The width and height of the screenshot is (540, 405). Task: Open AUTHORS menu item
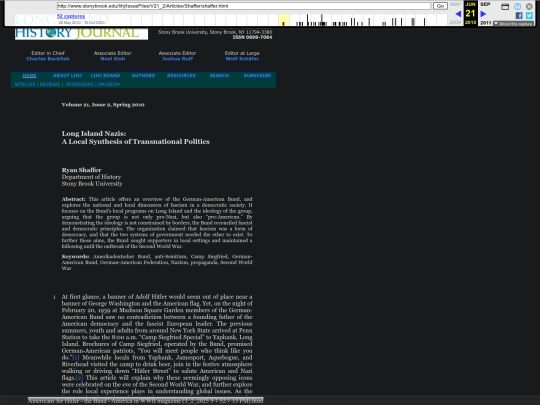point(143,75)
